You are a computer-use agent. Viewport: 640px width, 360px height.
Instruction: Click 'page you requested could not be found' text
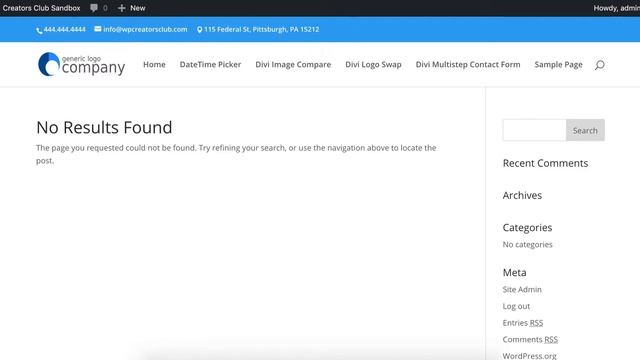pyautogui.click(x=124, y=148)
